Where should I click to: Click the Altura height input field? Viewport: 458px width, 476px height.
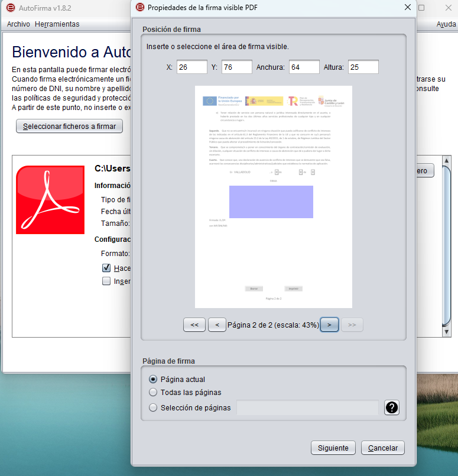click(363, 67)
